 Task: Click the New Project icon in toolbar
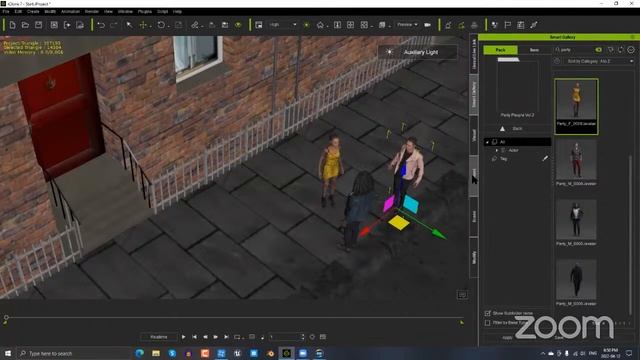(12, 25)
